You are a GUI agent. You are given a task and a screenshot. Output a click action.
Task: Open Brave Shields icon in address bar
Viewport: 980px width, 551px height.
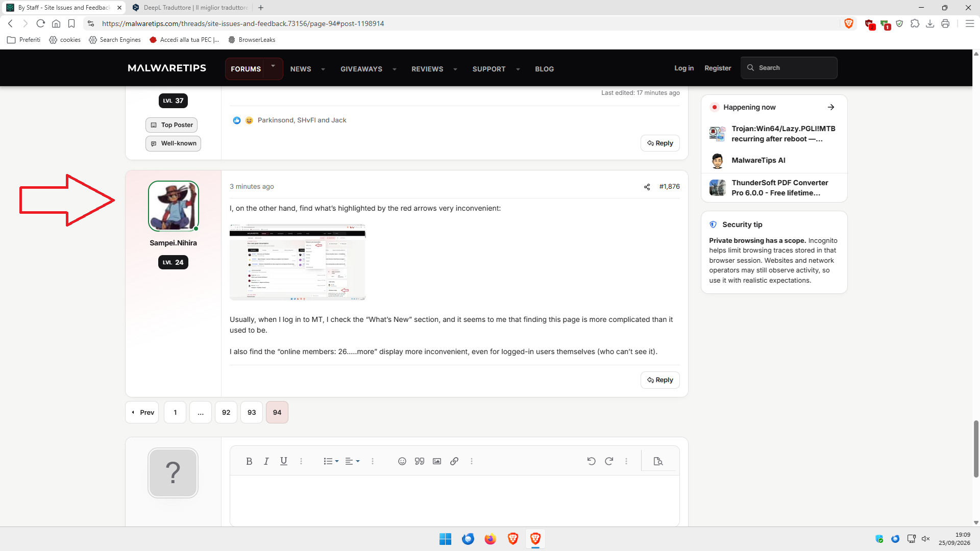[849, 23]
